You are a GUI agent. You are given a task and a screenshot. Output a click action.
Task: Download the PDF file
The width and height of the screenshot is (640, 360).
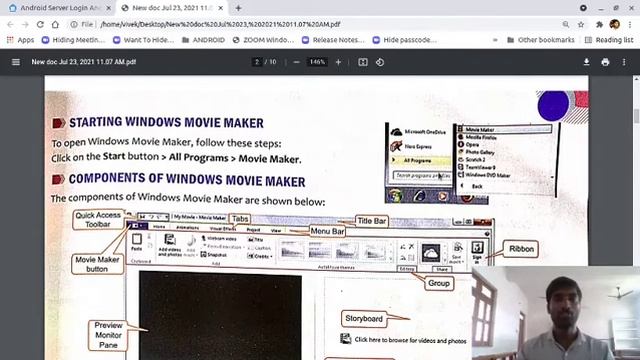tap(586, 62)
